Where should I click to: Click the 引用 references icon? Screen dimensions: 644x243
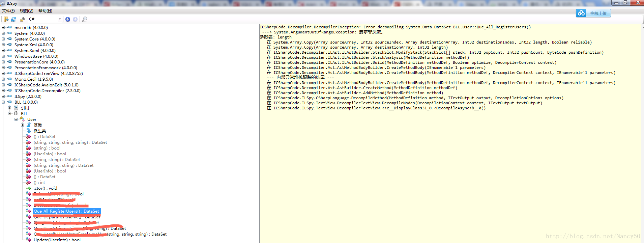pyautogui.click(x=16, y=108)
